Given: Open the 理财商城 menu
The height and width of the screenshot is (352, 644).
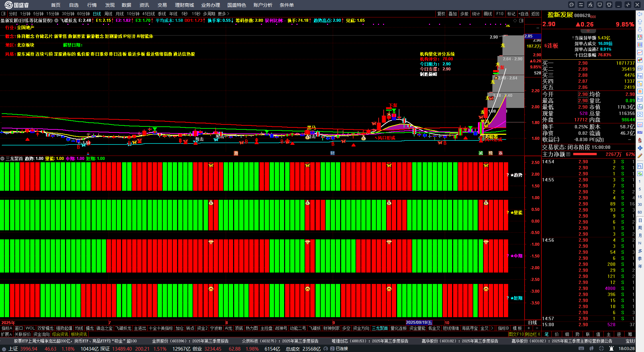Looking at the screenshot, I should (x=184, y=5).
